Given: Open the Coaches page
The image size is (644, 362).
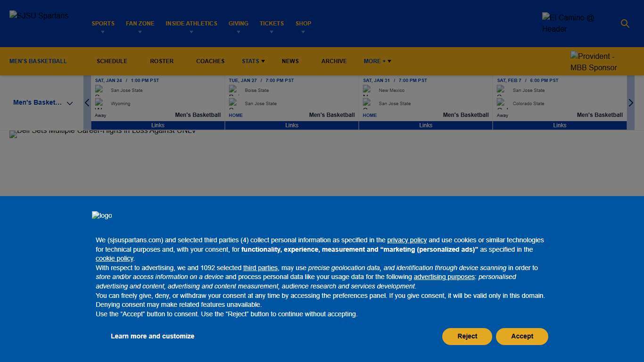Looking at the screenshot, I should [210, 61].
